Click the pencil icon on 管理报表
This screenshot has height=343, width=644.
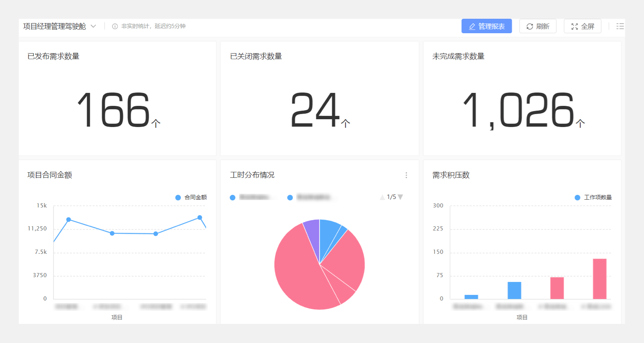pos(472,26)
